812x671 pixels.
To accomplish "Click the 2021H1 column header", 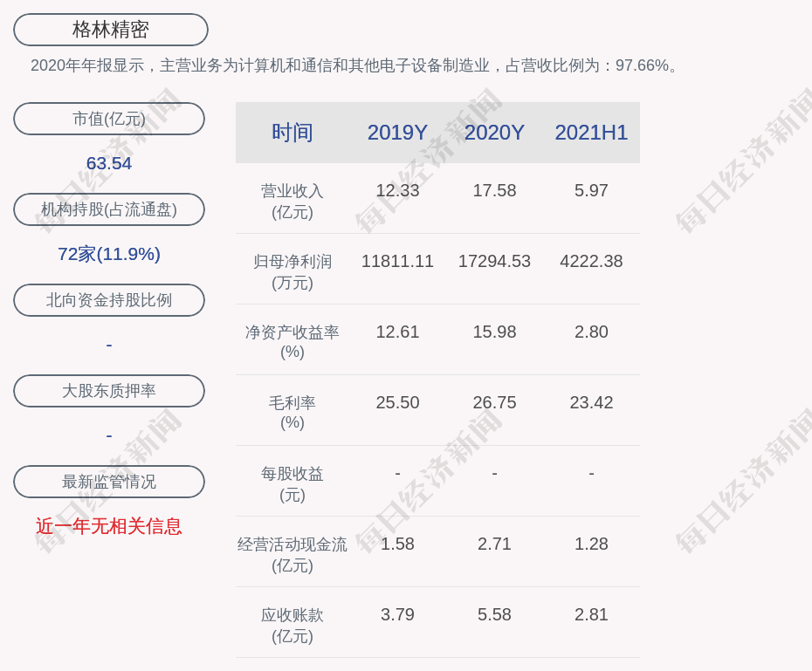I will [x=591, y=133].
